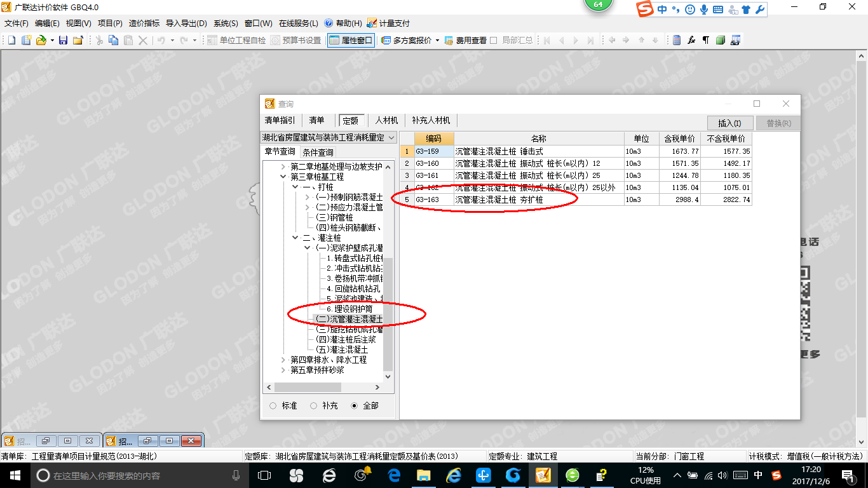Expand (一)预制钢筋混凝土 tree node
Image resolution: width=868 pixels, height=488 pixels.
pos(308,197)
